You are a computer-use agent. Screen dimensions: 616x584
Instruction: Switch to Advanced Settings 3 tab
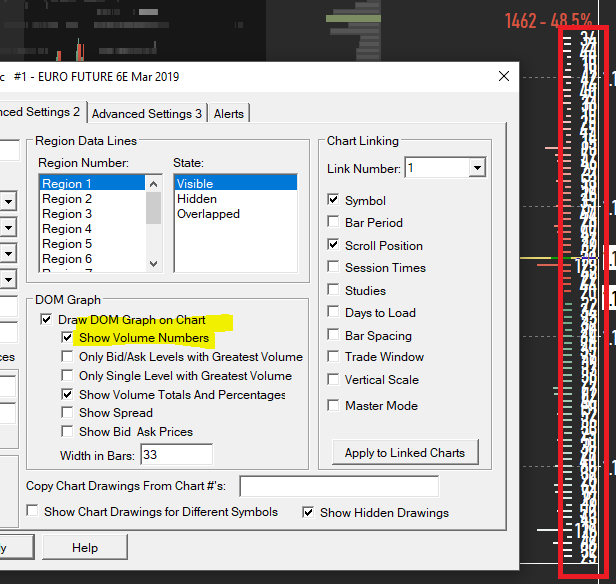coord(147,114)
